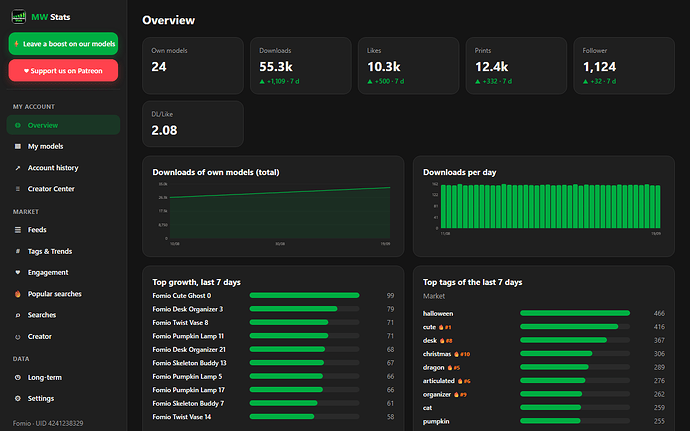The width and height of the screenshot is (690, 431).
Task: Open Tags & Trends
Action: point(63,251)
